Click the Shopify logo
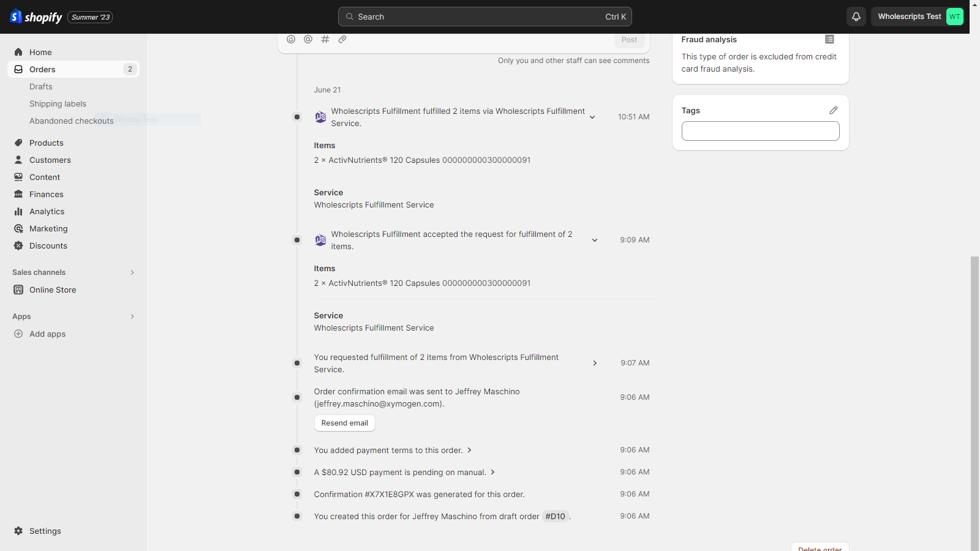The image size is (980, 551). [36, 17]
